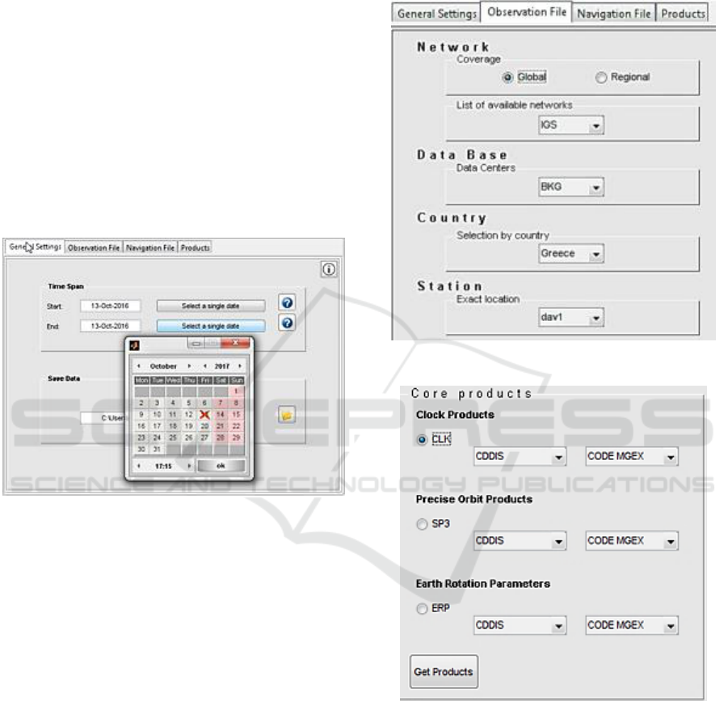This screenshot has width=728, height=701.
Task: Click the Start date input field
Action: coord(110,306)
